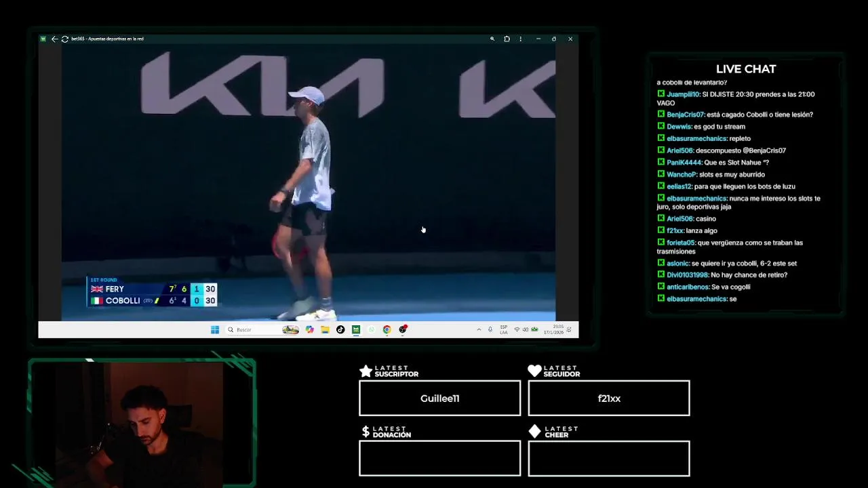Screen dimensions: 868x488
Task: Select chat username Dewwis
Action: click(x=679, y=127)
